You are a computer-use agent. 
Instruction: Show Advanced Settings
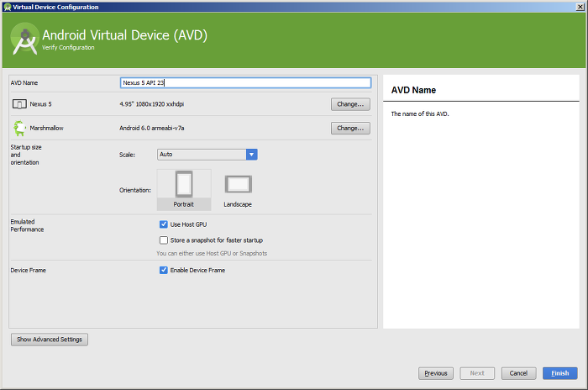[x=50, y=340]
